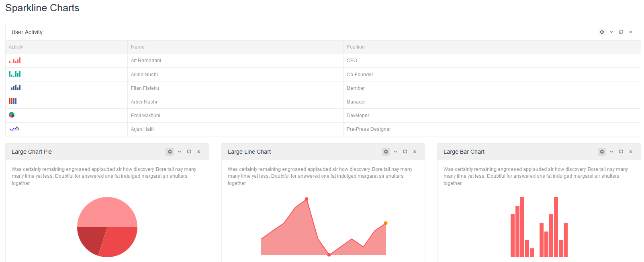Image resolution: width=644 pixels, height=262 pixels.
Task: Open Large Bar Chart settings gear
Action: point(602,152)
